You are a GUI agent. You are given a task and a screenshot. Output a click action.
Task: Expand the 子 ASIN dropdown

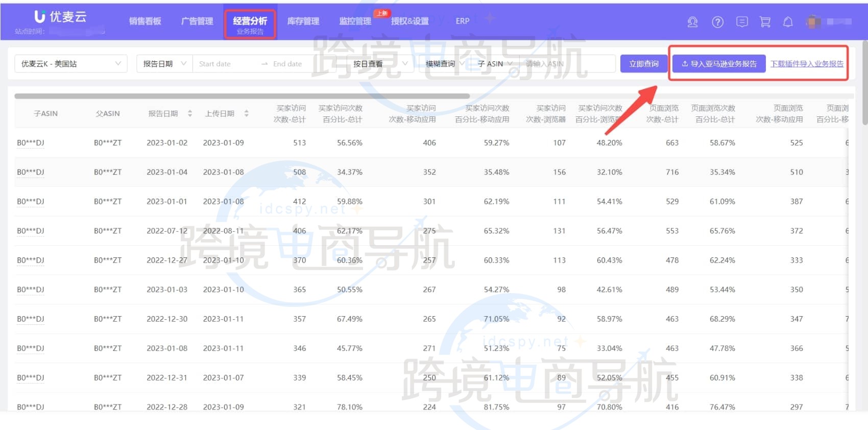[495, 64]
